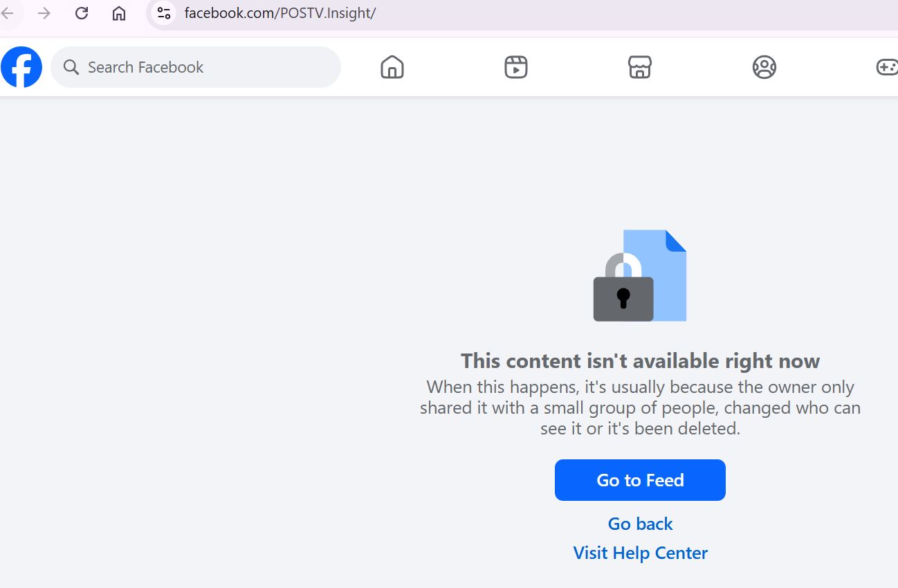Image resolution: width=898 pixels, height=588 pixels.
Task: View site information icon beside the URL
Action: point(164,13)
